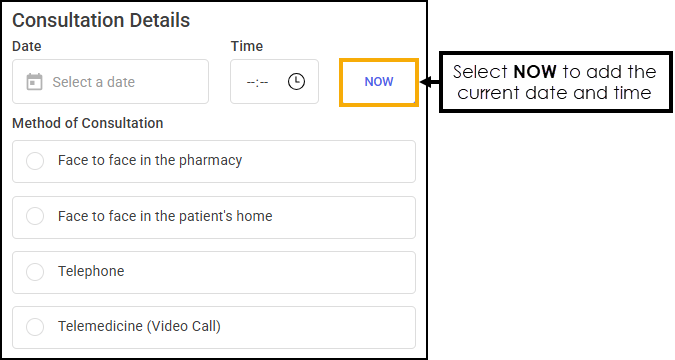
Task: Click the NOW button to set the current time
Action: click(379, 82)
